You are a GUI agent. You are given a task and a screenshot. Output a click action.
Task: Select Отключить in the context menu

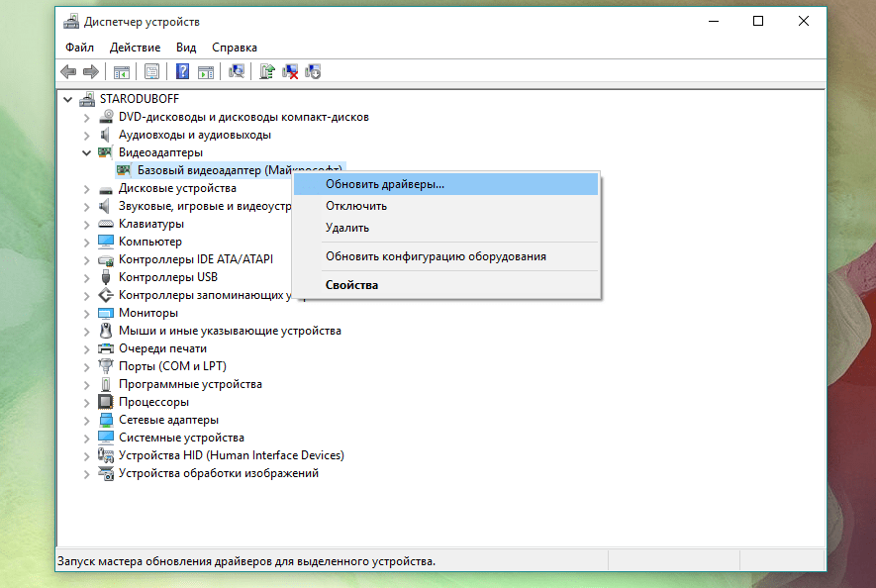pyautogui.click(x=356, y=206)
